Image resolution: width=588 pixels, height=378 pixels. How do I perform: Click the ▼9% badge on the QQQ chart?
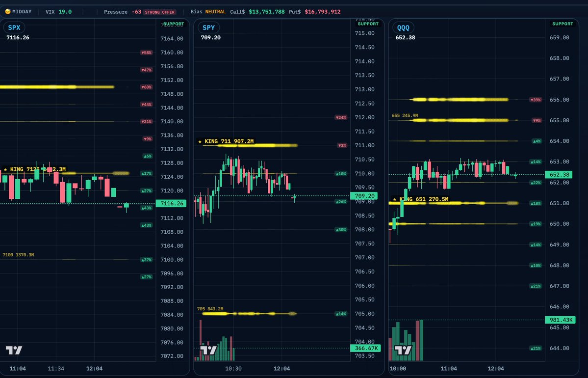[x=537, y=120]
